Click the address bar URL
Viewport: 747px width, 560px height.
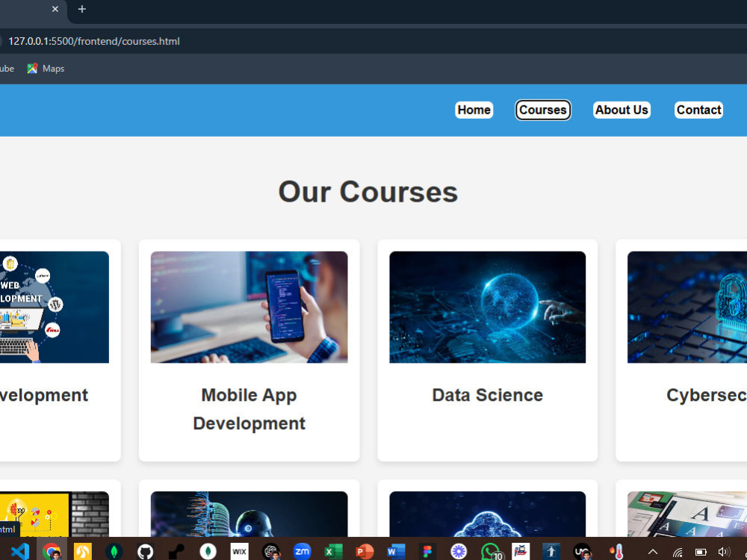[x=94, y=41]
